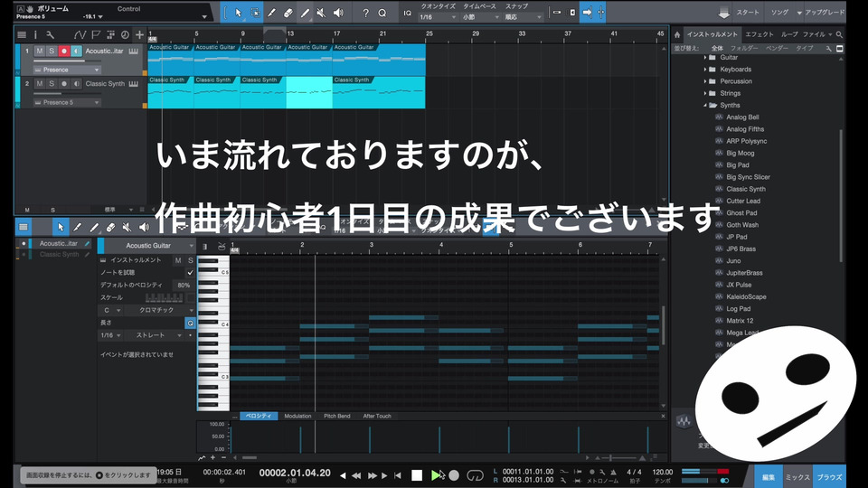Select the arrow tool in the top toolbar
This screenshot has width=868, height=488.
pyautogui.click(x=238, y=13)
